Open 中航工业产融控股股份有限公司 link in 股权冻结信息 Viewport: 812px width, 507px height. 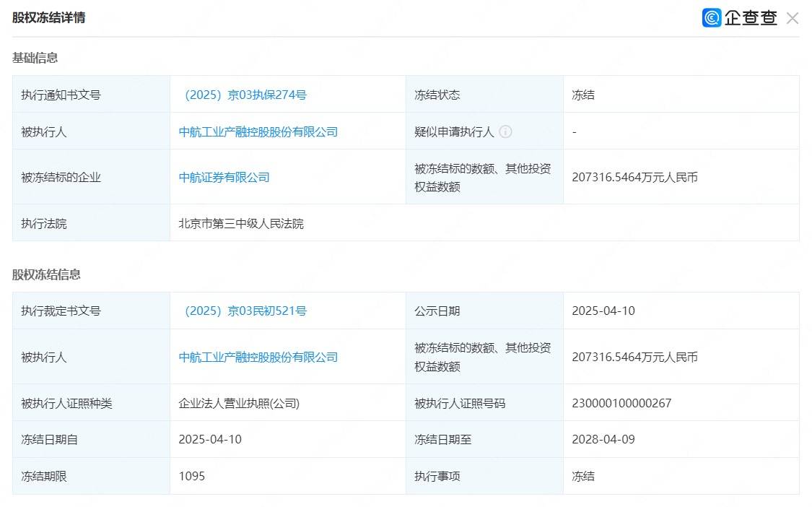[x=258, y=357]
